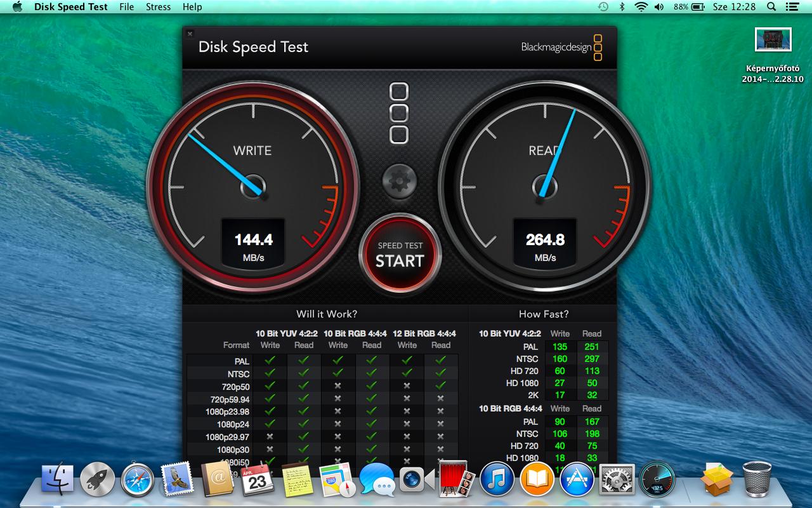Open Photo Booth from the Dock

click(x=456, y=479)
